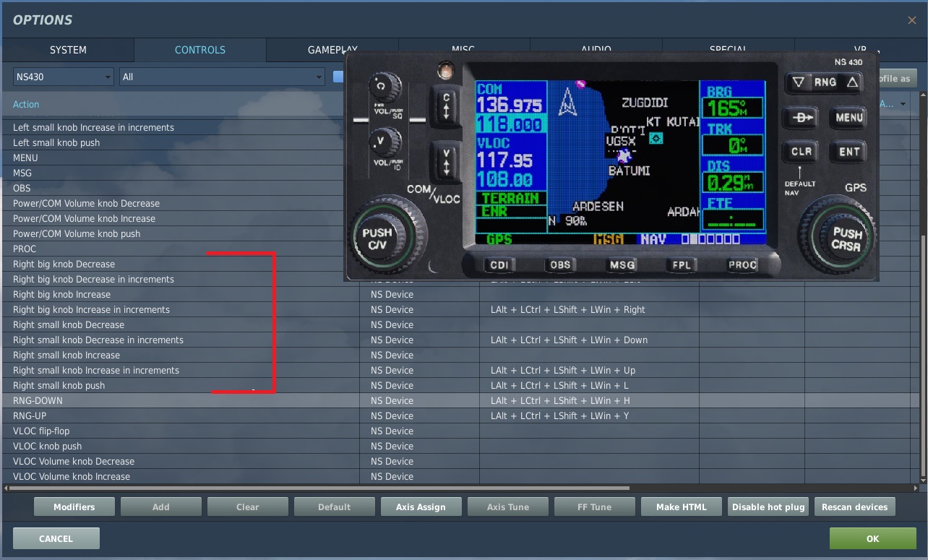Switch to the SYSTEM tab

pyautogui.click(x=68, y=50)
